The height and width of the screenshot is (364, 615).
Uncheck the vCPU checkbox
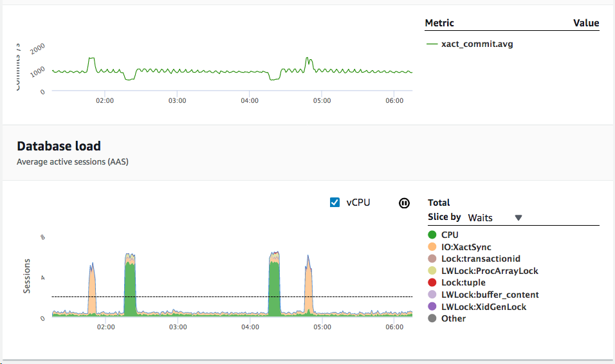click(x=335, y=203)
